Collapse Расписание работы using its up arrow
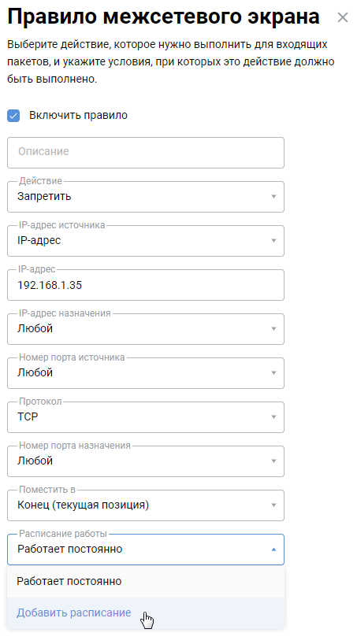Viewport: 357px width, 644px height. point(273,550)
